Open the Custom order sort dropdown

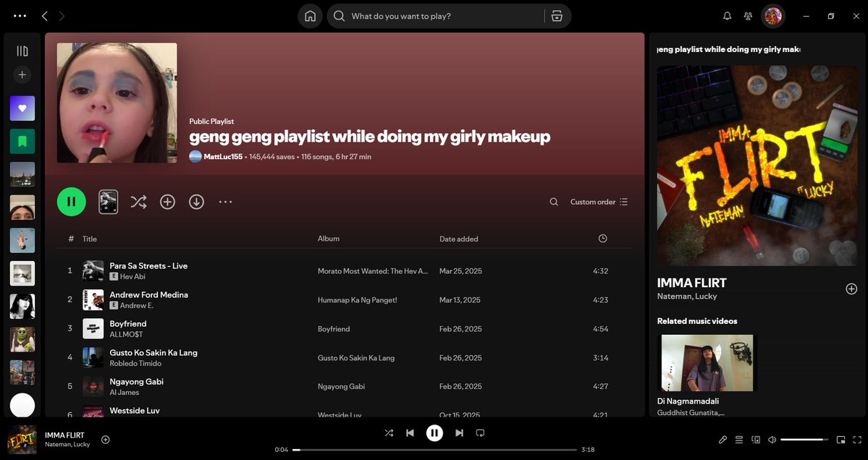599,202
